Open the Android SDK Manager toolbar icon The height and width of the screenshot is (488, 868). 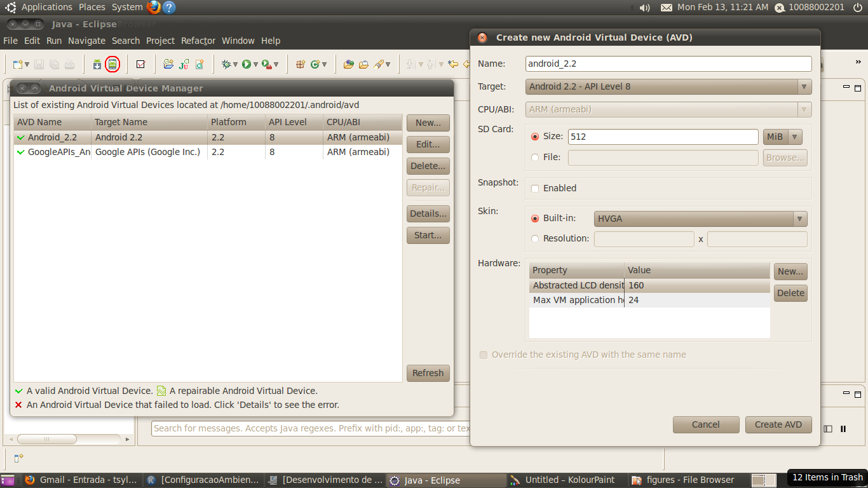tap(97, 64)
